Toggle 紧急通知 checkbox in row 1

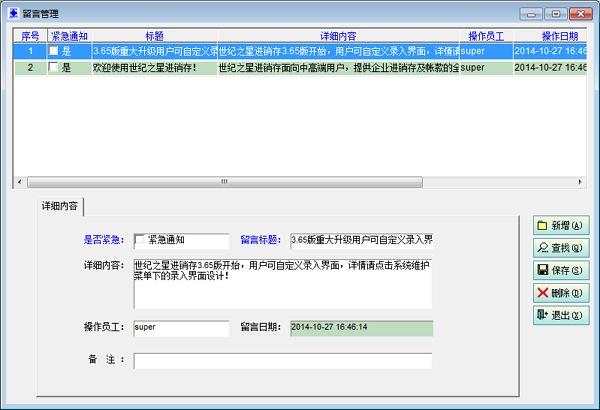coord(53,51)
